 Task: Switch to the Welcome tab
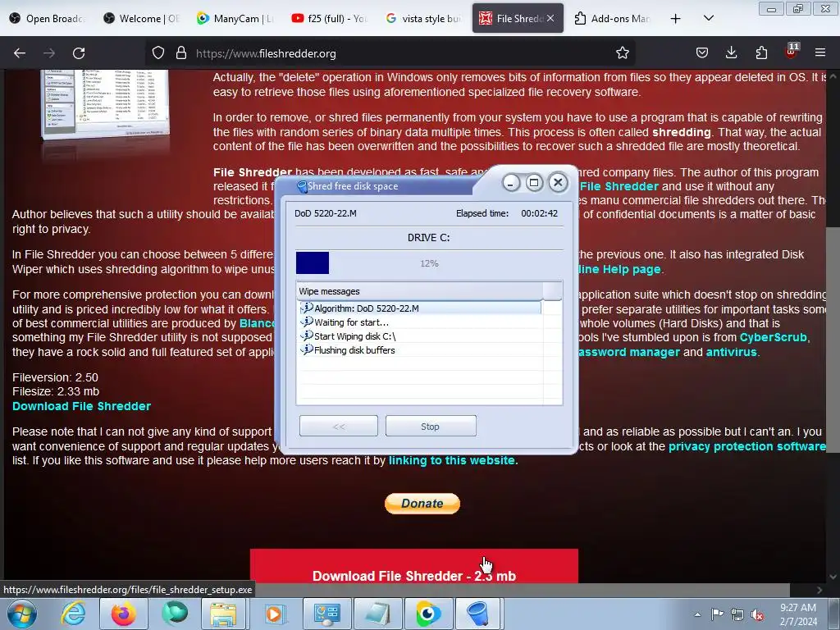point(141,18)
